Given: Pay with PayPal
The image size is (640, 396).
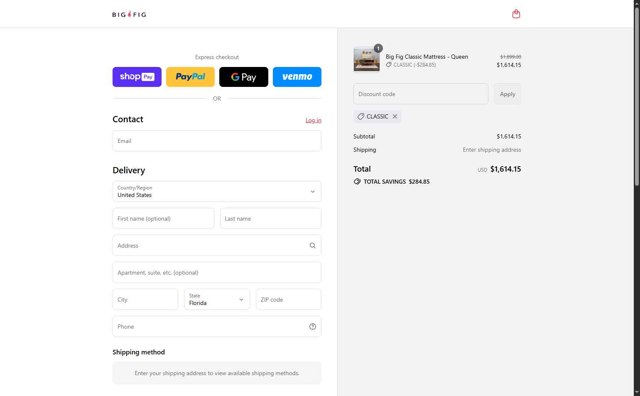Looking at the screenshot, I should point(190,77).
